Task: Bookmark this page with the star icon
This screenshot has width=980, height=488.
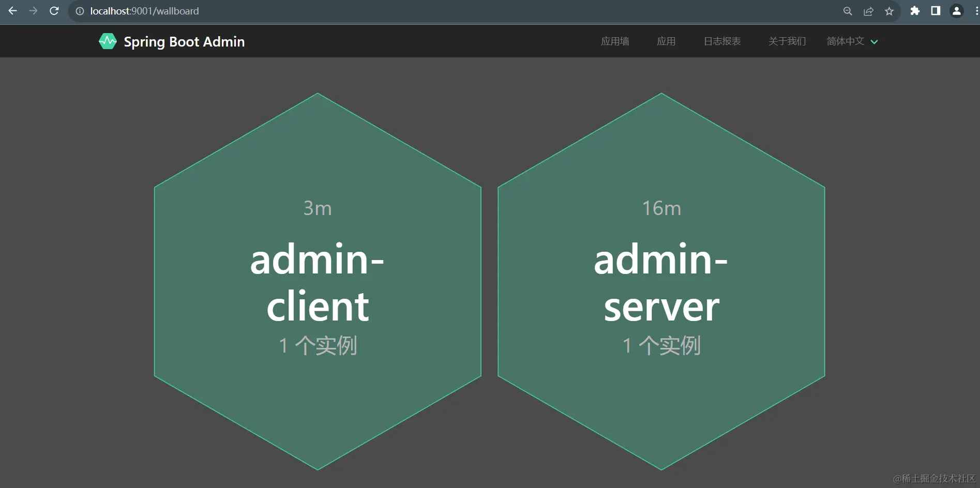Action: 889,11
